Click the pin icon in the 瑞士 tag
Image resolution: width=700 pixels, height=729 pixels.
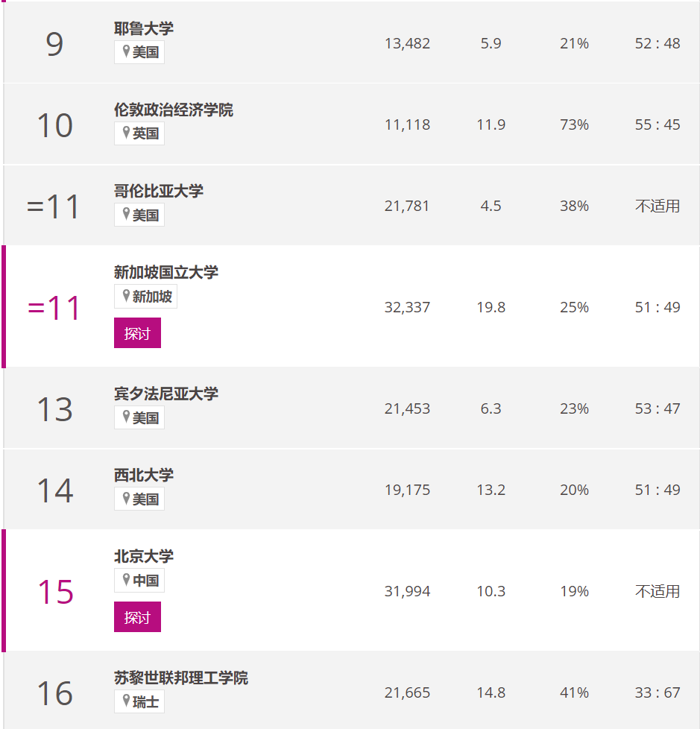(x=126, y=701)
